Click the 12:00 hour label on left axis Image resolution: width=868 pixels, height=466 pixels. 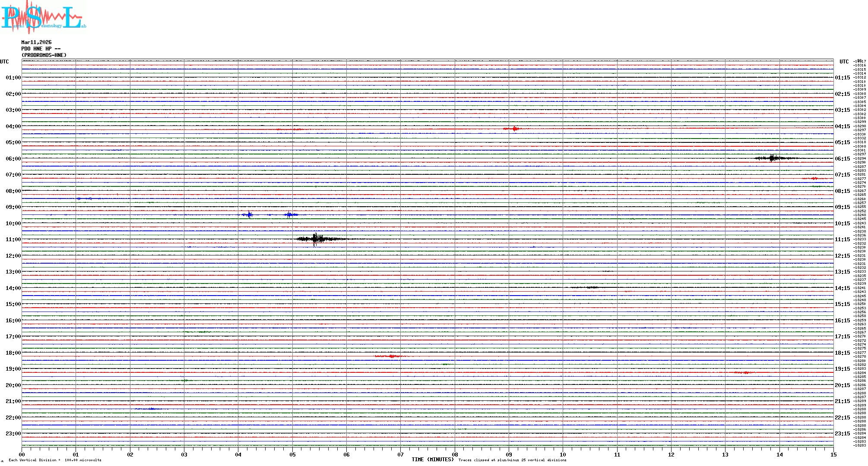(x=13, y=256)
